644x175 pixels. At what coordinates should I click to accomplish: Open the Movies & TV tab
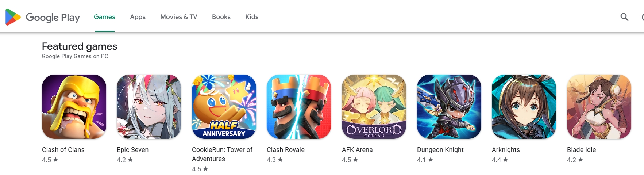179,17
